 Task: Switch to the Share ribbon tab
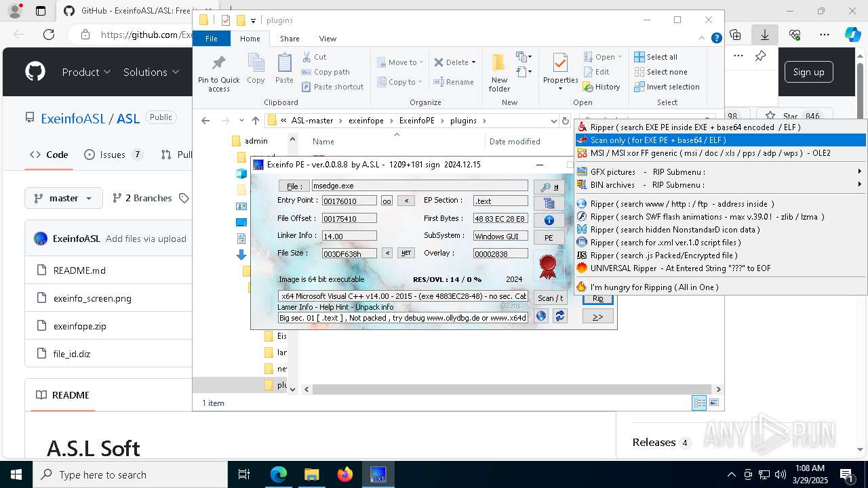[x=290, y=39]
